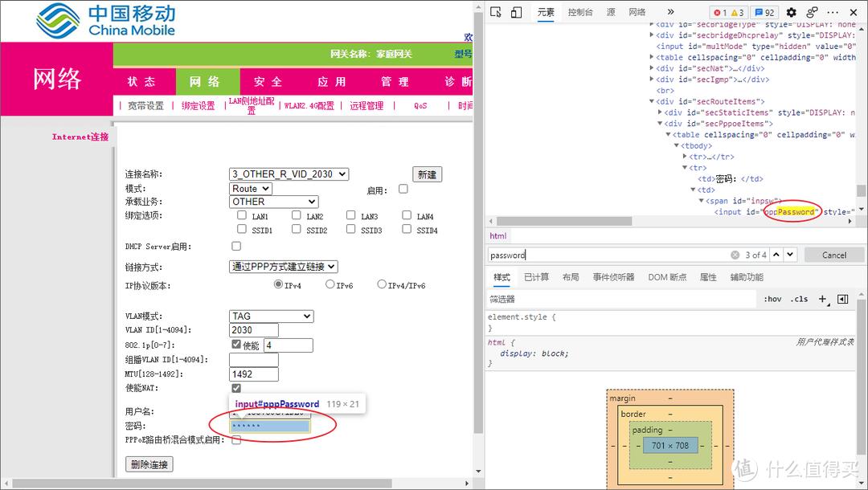The width and height of the screenshot is (868, 490).
Task: Click the VLAN ID input field
Action: point(253,330)
